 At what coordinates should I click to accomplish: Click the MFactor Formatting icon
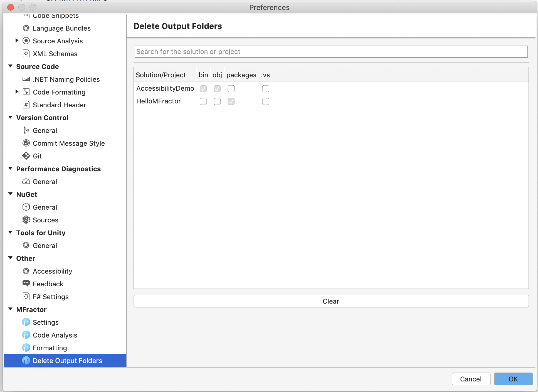[26, 348]
